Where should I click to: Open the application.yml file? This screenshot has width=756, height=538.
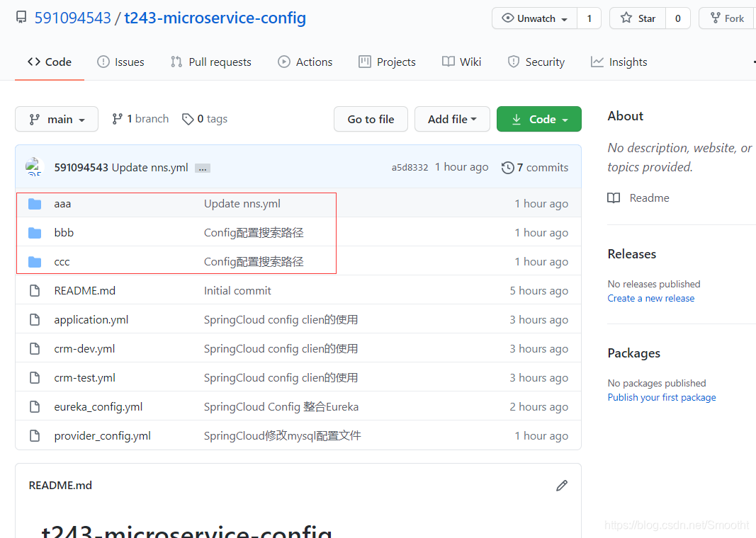pos(91,320)
